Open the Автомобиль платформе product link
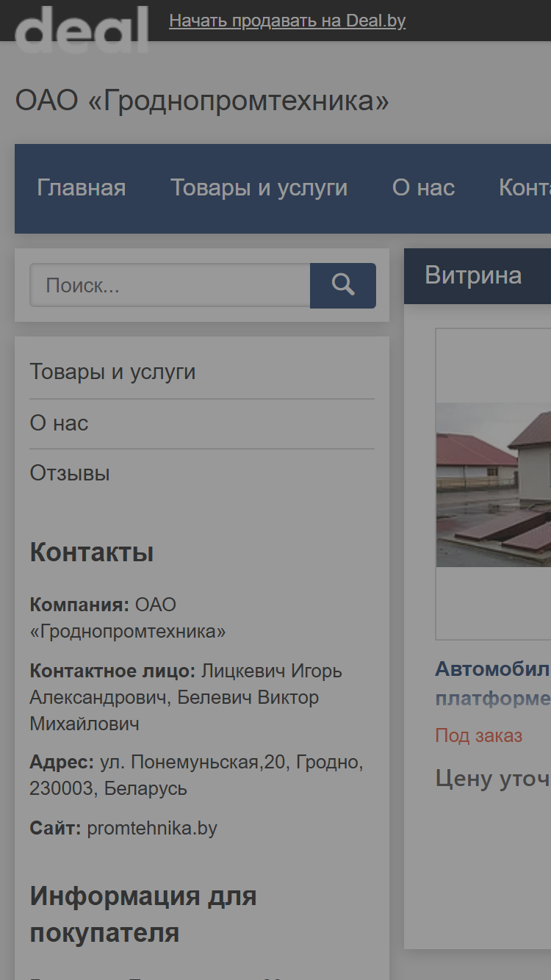Screen dimensions: 551x980 493,683
